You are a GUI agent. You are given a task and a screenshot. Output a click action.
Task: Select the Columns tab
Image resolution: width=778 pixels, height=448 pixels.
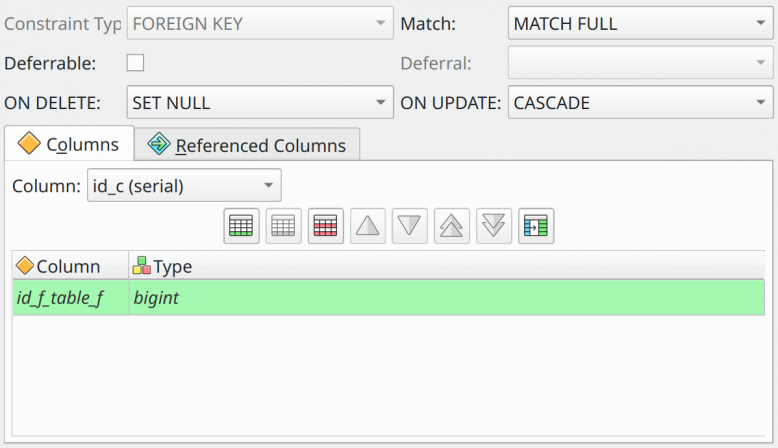point(69,144)
